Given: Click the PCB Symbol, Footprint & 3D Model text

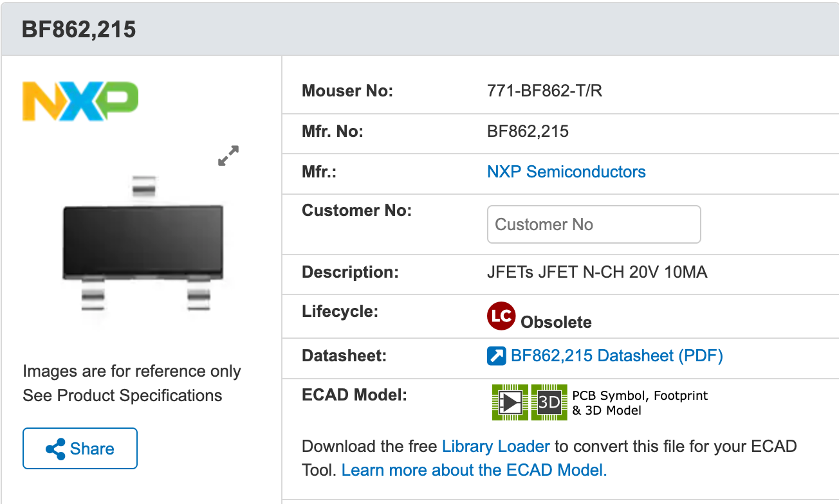Looking at the screenshot, I should pos(640,402).
